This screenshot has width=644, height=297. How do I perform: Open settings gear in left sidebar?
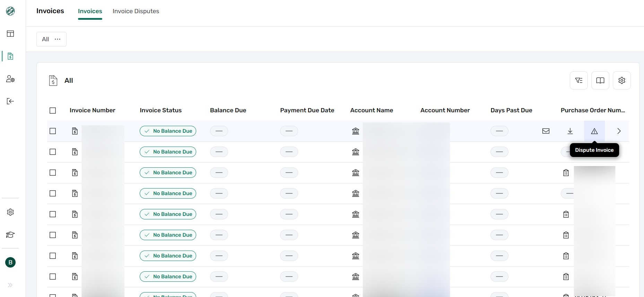pyautogui.click(x=10, y=212)
